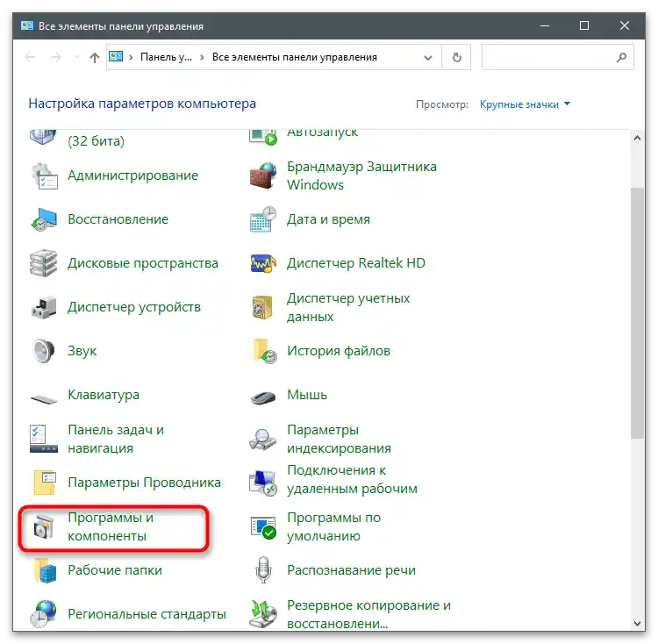Open the 'Параметры индексирования' link
This screenshot has height=644, width=658.
tap(339, 440)
